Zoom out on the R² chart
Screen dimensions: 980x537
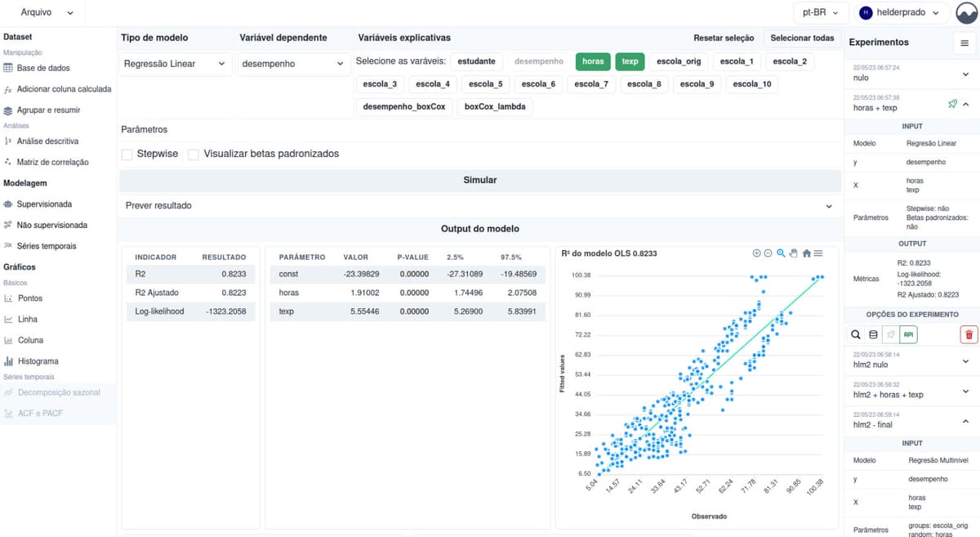pyautogui.click(x=768, y=253)
